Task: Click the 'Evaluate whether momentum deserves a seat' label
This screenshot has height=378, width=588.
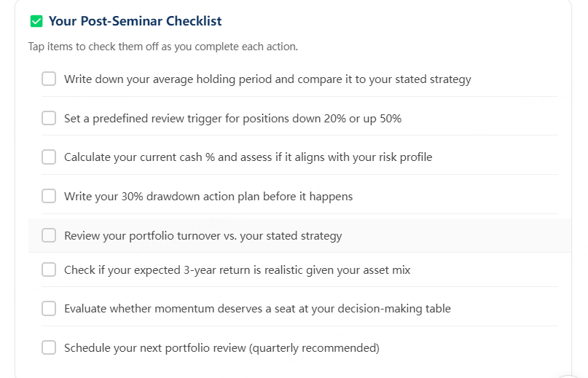Action: point(257,309)
